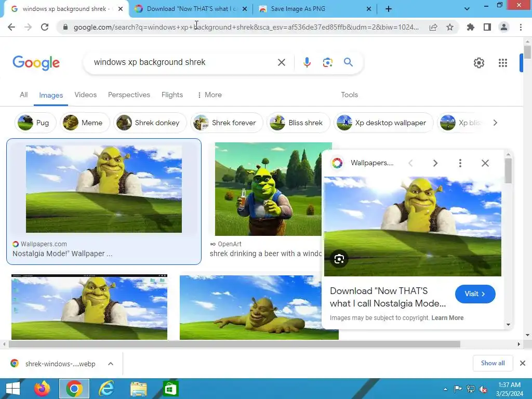532x399 pixels.
Task: Expand the More search filters menu
Action: point(210,95)
